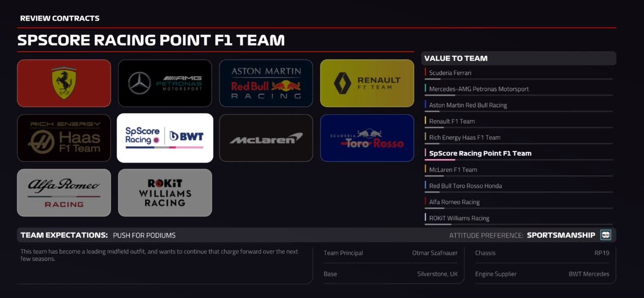This screenshot has height=298, width=644.
Task: Click the pink value bar under SpScore Racing Point
Action: [x=518, y=160]
